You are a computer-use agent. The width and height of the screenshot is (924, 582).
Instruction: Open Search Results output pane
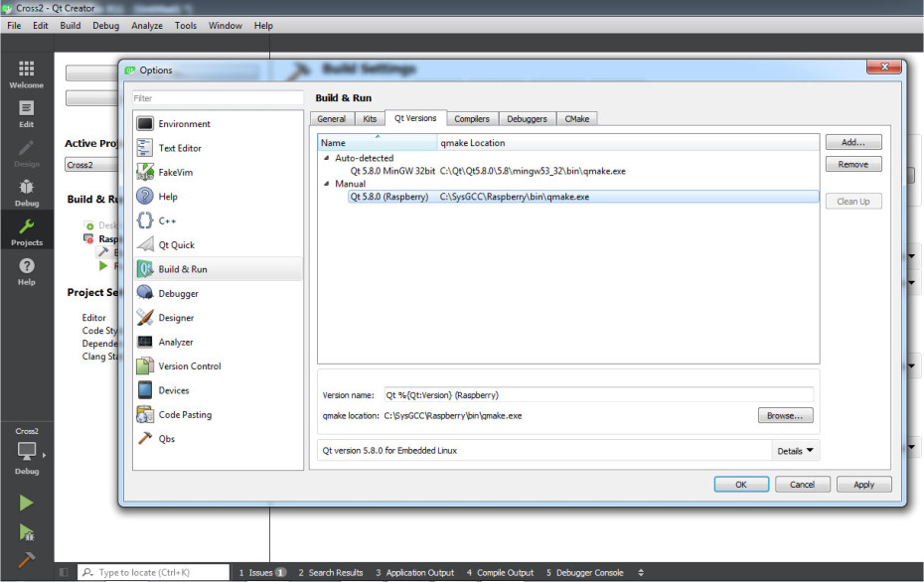[x=331, y=573]
